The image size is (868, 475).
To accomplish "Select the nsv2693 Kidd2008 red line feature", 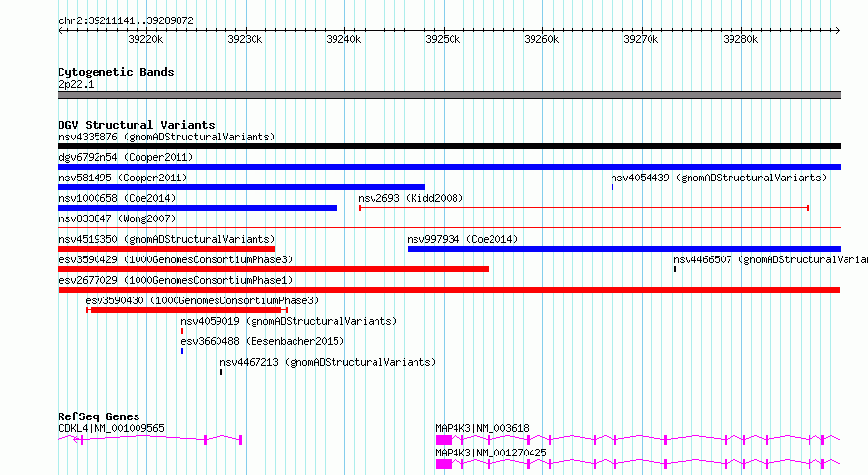I will coord(583,208).
